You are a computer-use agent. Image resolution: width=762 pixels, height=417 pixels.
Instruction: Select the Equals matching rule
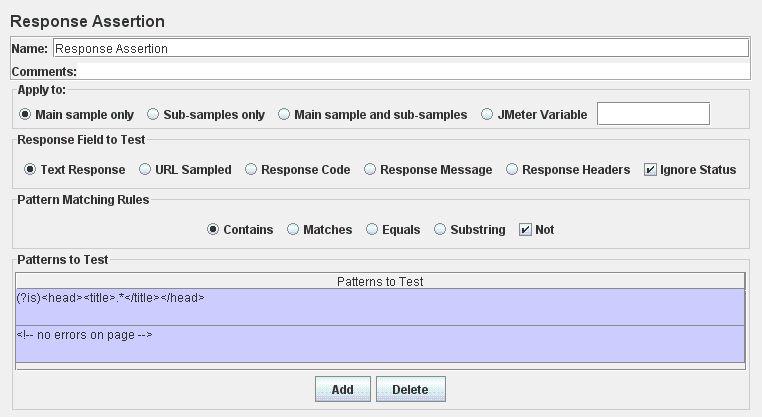[373, 230]
